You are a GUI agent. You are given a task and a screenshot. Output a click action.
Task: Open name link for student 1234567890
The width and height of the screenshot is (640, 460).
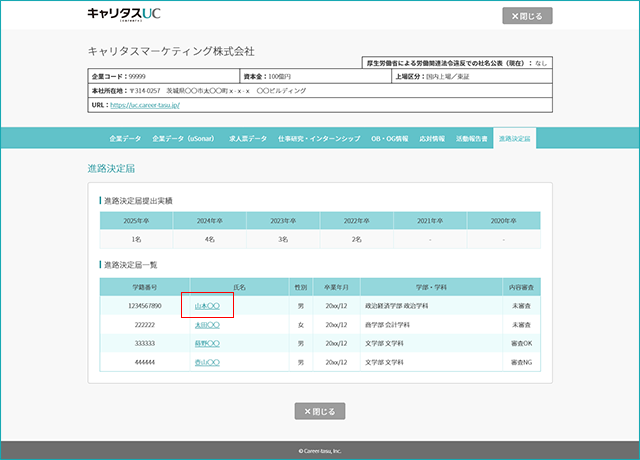(207, 306)
